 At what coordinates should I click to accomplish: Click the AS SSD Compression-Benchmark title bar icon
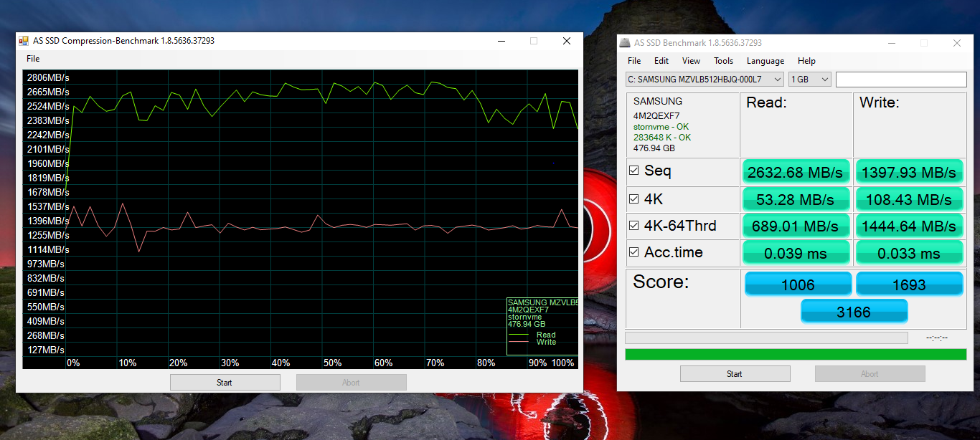(24, 41)
